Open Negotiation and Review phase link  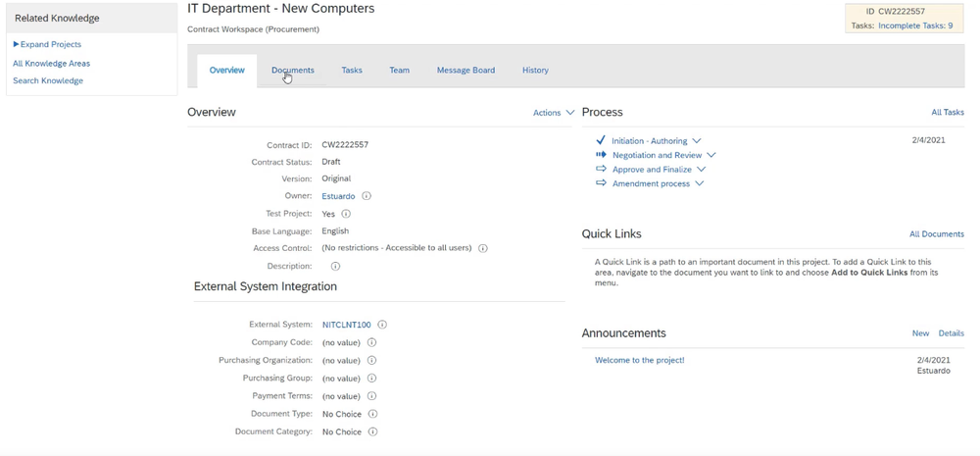click(657, 155)
